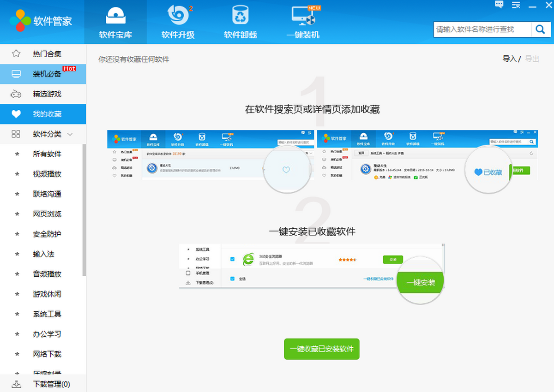Image resolution: width=554 pixels, height=392 pixels.
Task: Open the 软件卸载 recycle bin icon
Action: (x=240, y=16)
